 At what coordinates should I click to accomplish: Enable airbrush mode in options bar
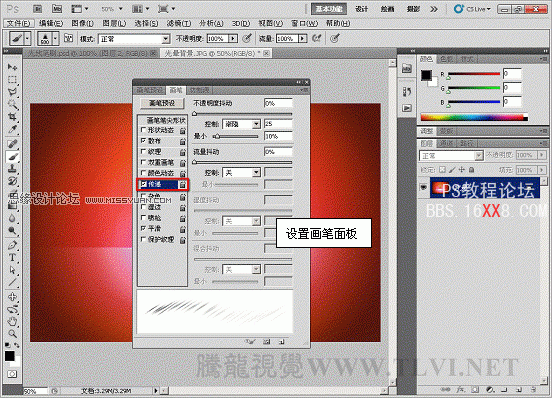(x=316, y=38)
